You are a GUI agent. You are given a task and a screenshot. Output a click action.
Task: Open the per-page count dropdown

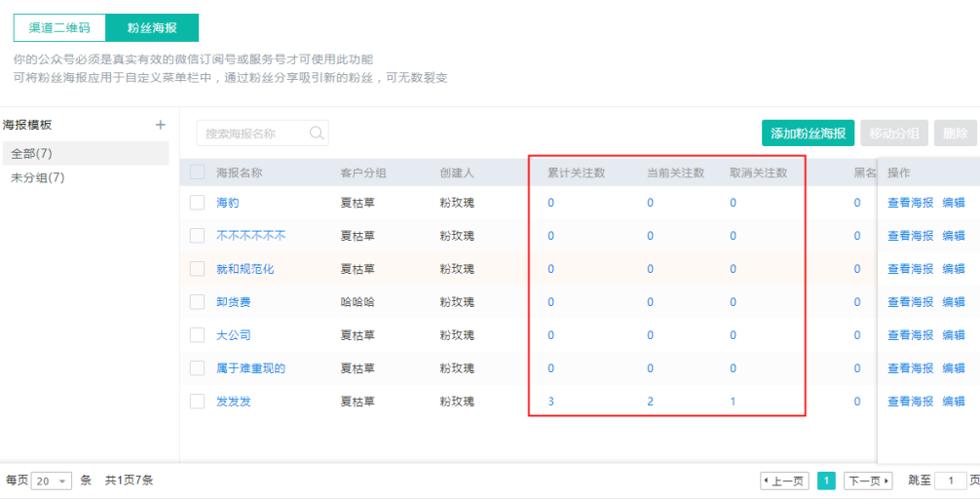click(52, 481)
